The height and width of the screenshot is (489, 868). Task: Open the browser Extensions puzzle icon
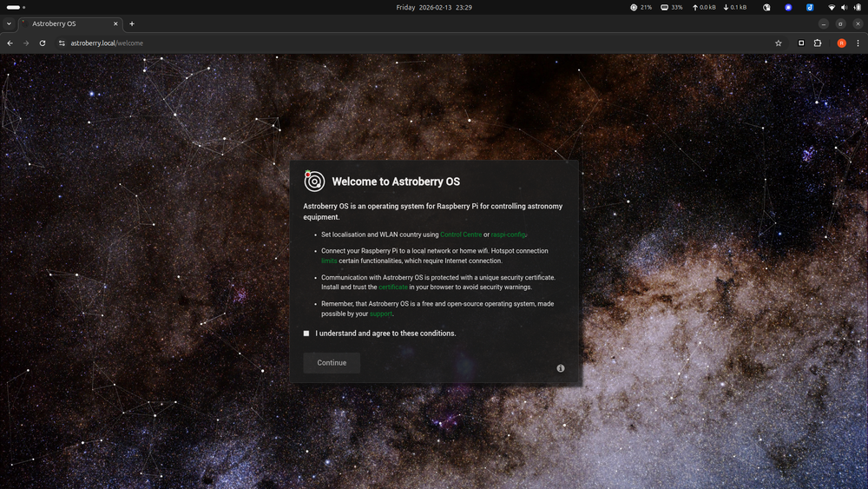(818, 43)
